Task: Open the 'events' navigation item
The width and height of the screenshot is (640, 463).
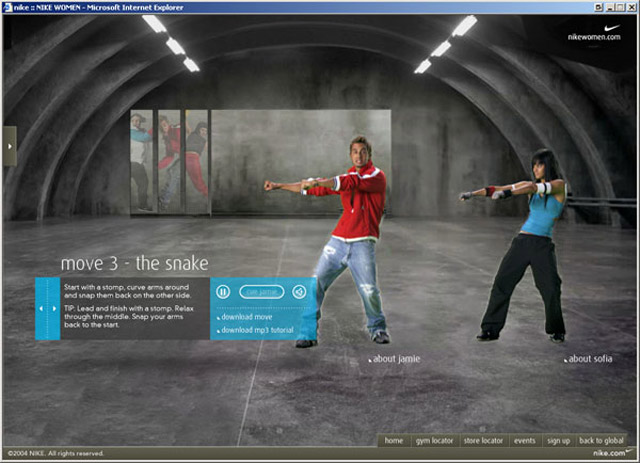Action: pos(524,441)
